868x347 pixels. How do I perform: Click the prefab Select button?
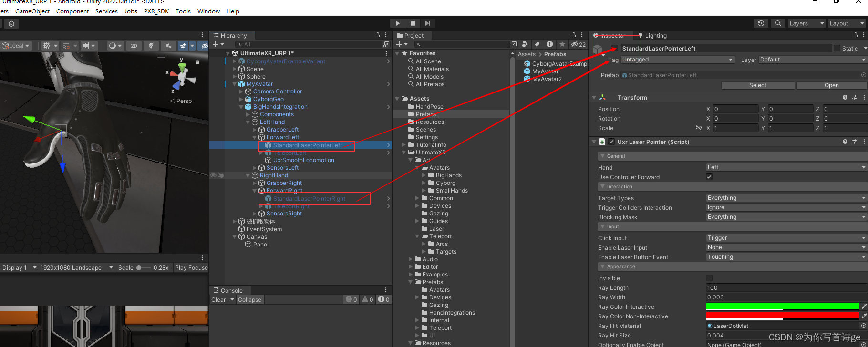(x=758, y=85)
